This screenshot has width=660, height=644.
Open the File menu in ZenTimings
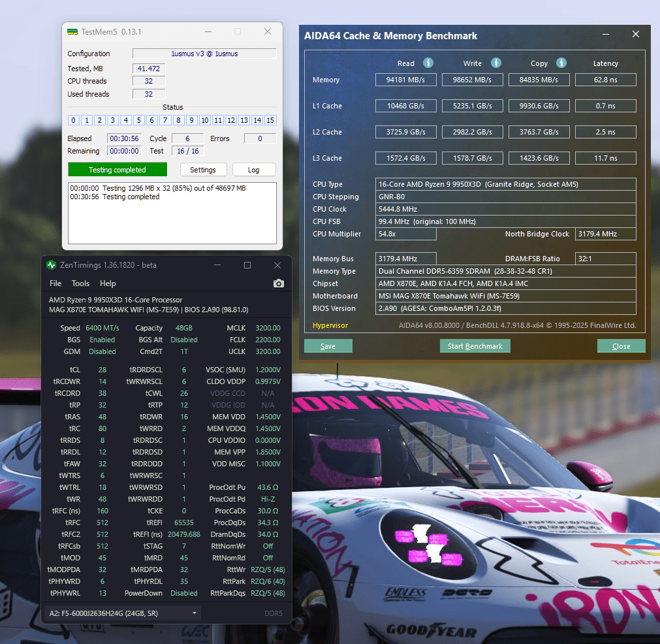[55, 283]
